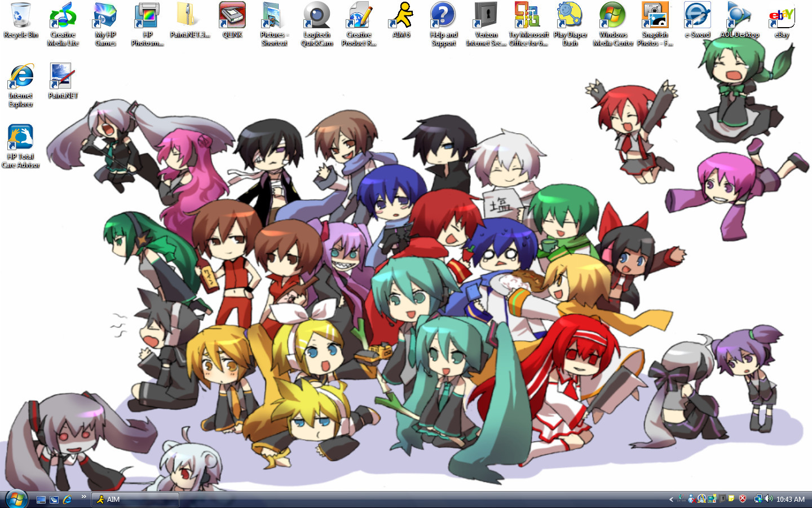
Task: Select the Paint.NET 3 zip folder icon
Action: tap(189, 20)
